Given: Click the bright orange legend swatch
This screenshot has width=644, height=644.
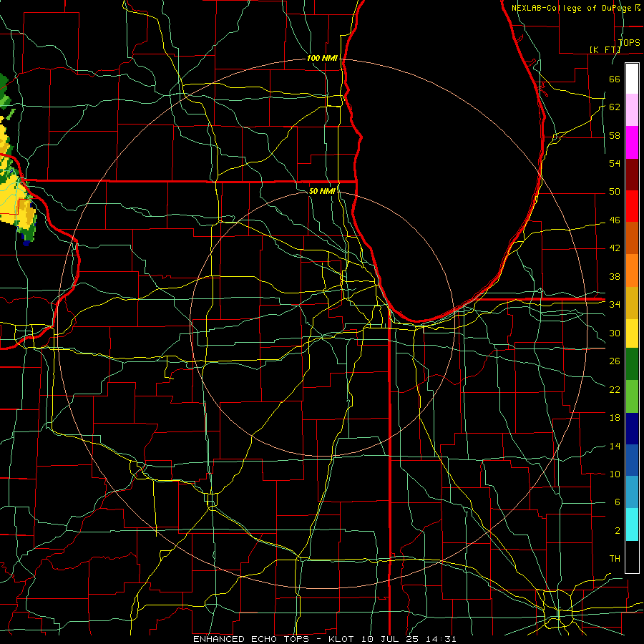Looking at the screenshot, I should [632, 270].
